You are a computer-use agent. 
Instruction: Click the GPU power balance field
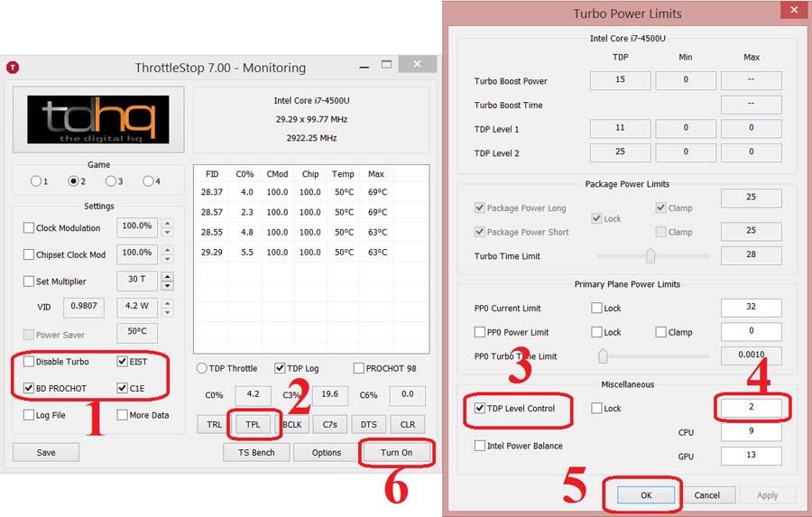[751, 455]
